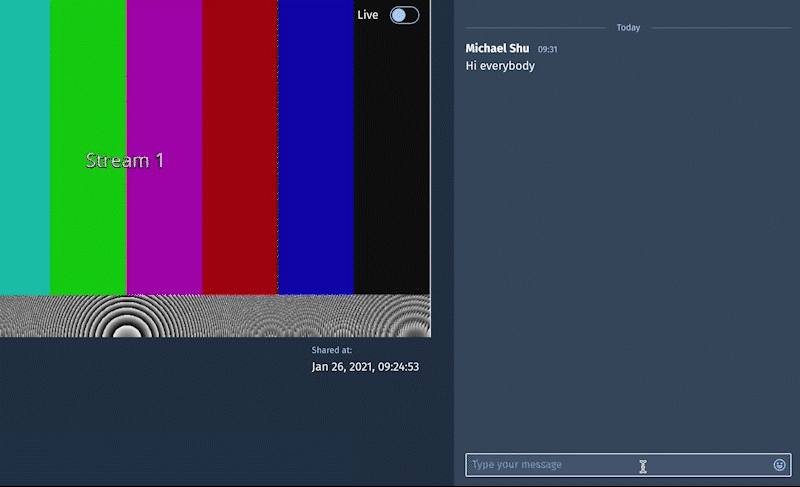Toggle the Live switch

[x=404, y=15]
